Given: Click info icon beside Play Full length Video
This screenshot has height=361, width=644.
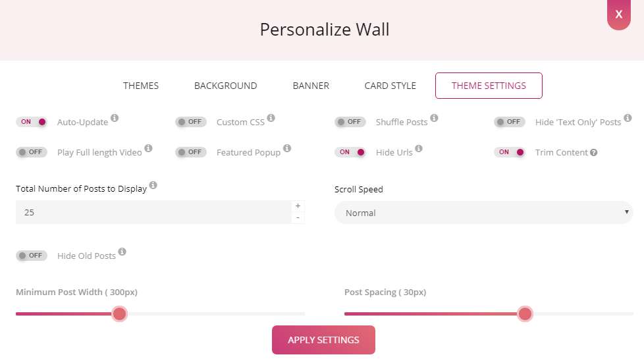Looking at the screenshot, I should pyautogui.click(x=148, y=148).
